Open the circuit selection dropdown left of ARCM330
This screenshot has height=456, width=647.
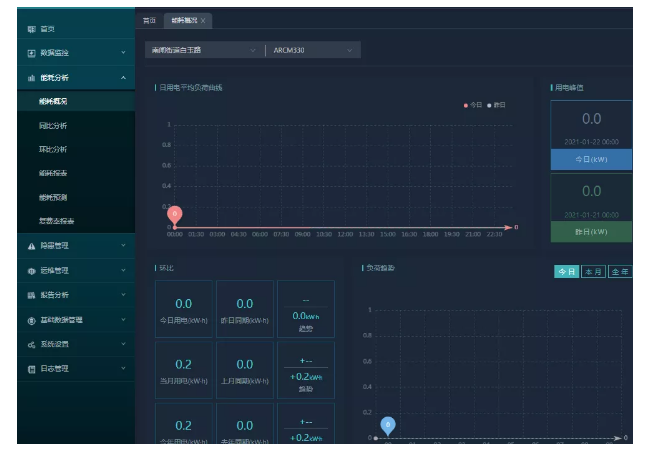click(204, 50)
